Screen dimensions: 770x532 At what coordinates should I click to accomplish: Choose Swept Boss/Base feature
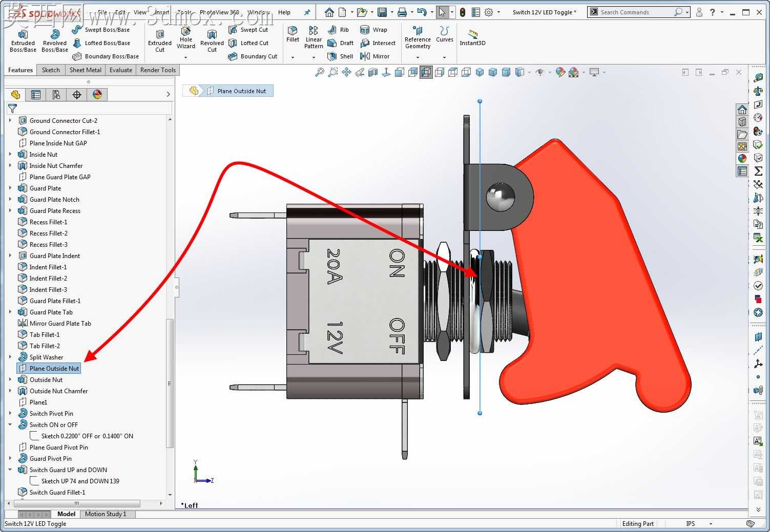pos(101,30)
